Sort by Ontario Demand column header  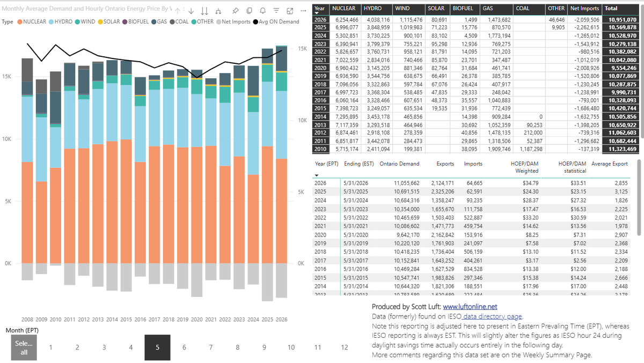(x=399, y=164)
